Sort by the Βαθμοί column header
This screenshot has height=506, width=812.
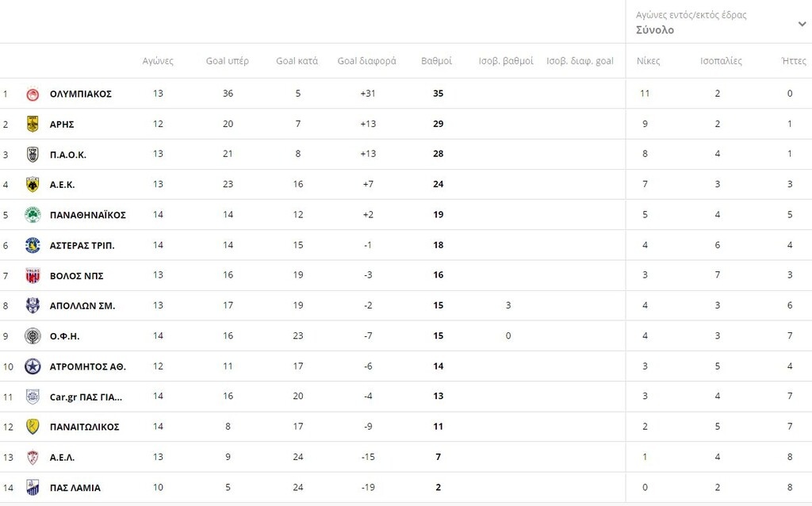437,61
